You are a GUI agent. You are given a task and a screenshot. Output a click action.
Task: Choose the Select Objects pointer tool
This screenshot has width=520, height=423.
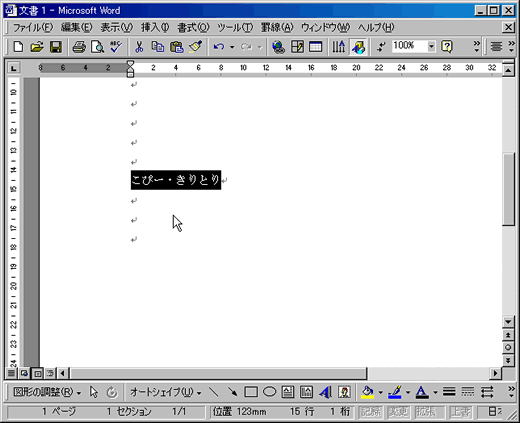point(94,392)
